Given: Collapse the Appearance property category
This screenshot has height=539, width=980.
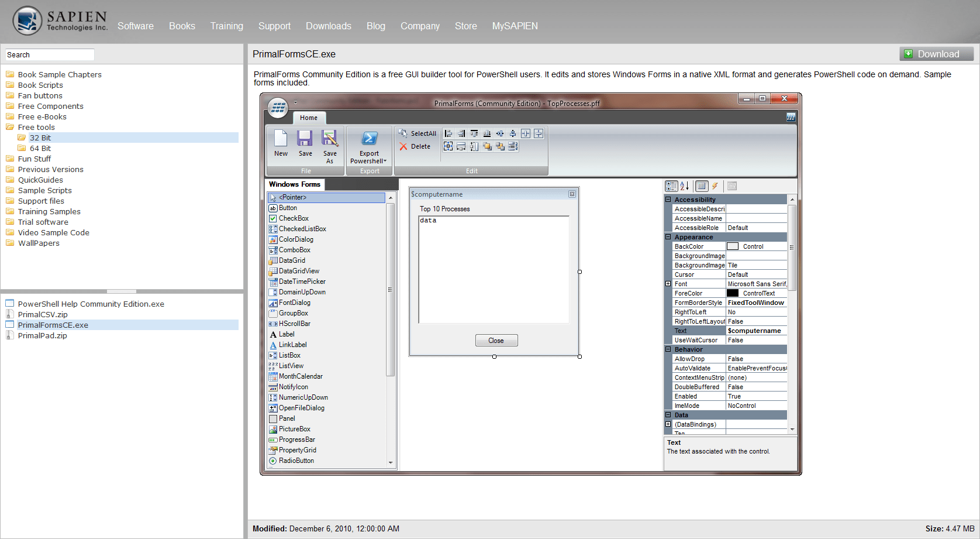Looking at the screenshot, I should (x=668, y=237).
